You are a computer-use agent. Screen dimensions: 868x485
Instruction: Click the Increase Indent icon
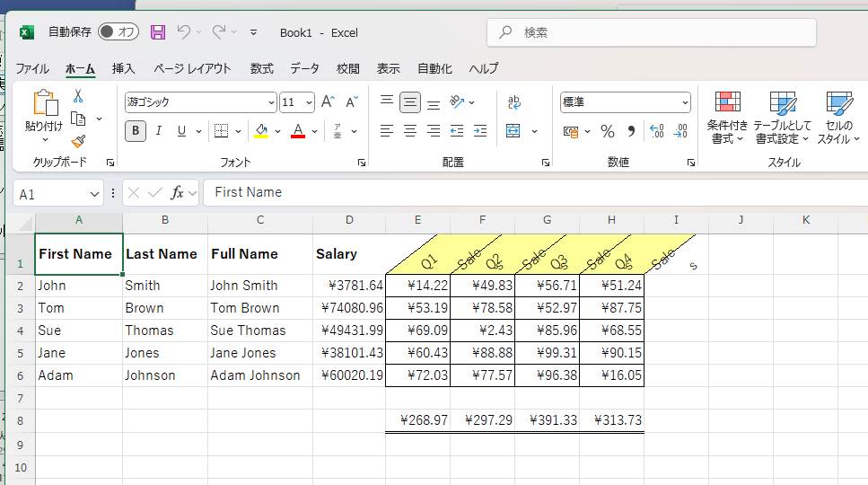(479, 131)
